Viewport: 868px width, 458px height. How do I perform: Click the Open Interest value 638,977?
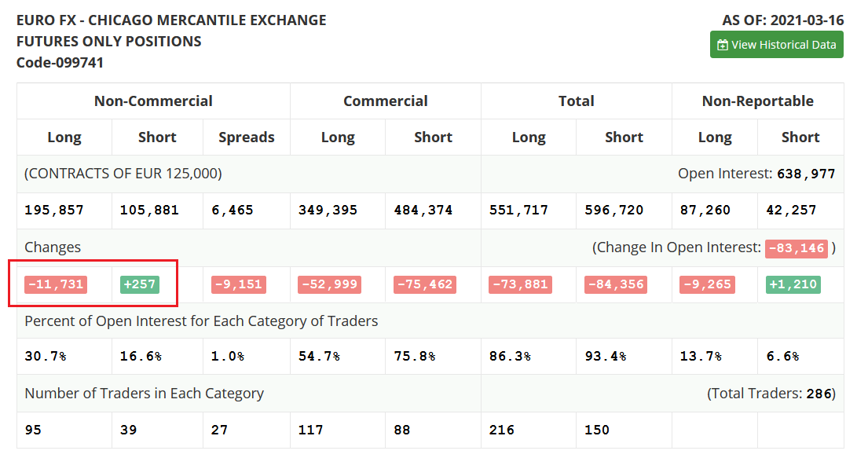click(x=806, y=174)
